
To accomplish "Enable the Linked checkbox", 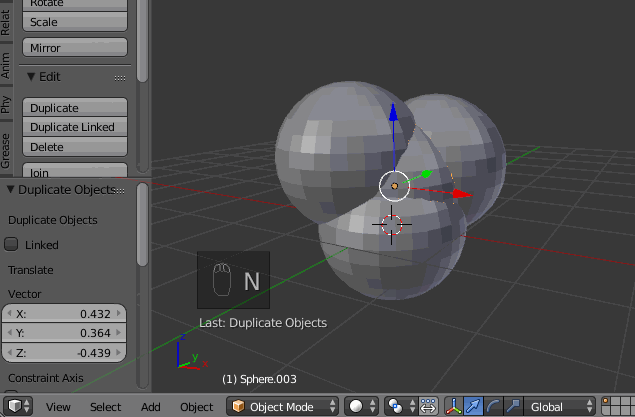I will point(11,244).
